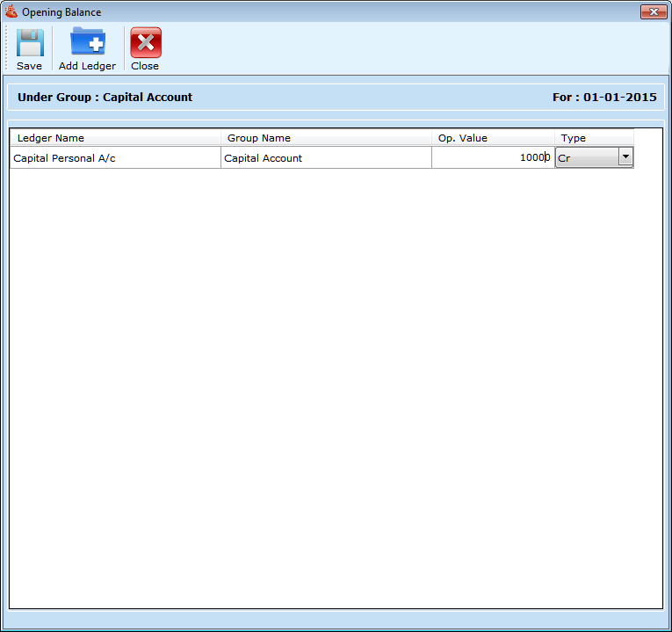Viewport: 672px width, 632px height.
Task: Close the Opening Balance window
Action: [653, 12]
